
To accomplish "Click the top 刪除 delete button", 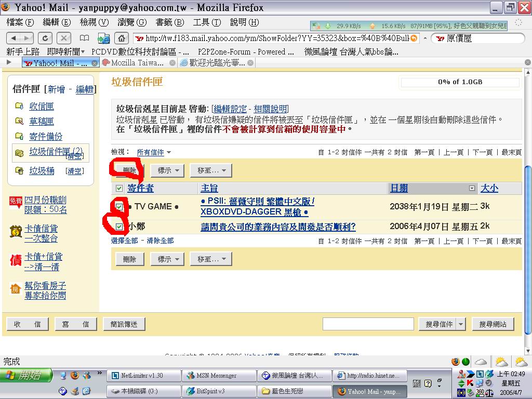I will [x=129, y=170].
